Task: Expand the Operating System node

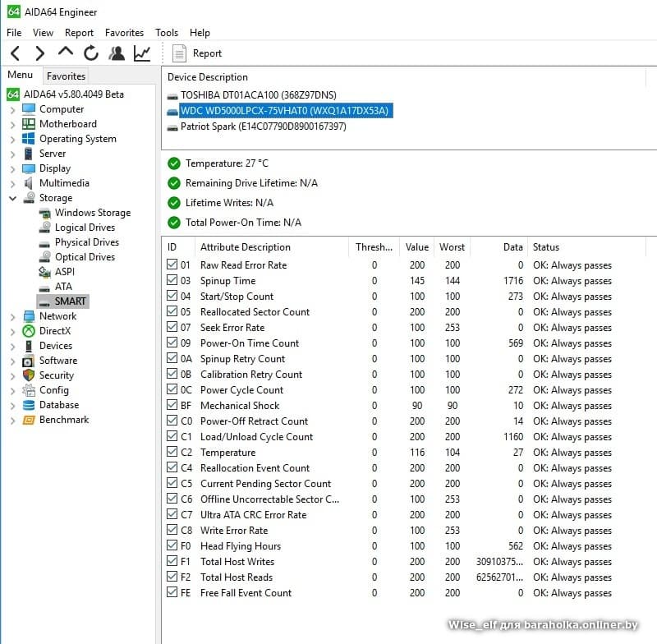Action: (12, 139)
